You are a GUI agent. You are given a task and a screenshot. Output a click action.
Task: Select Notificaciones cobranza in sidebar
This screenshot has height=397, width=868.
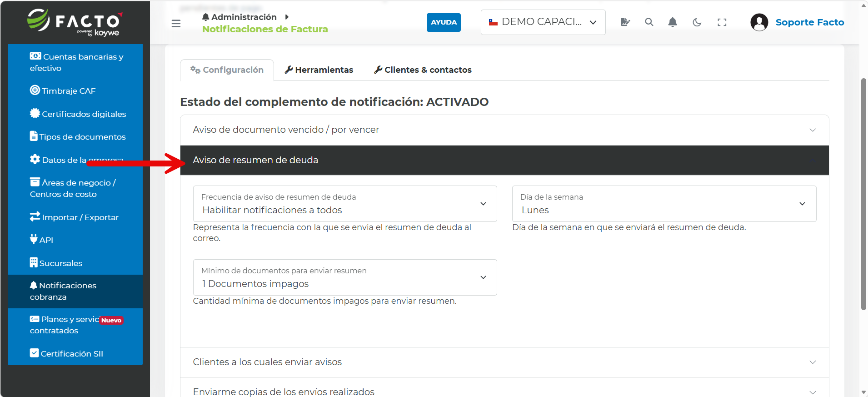pos(75,291)
